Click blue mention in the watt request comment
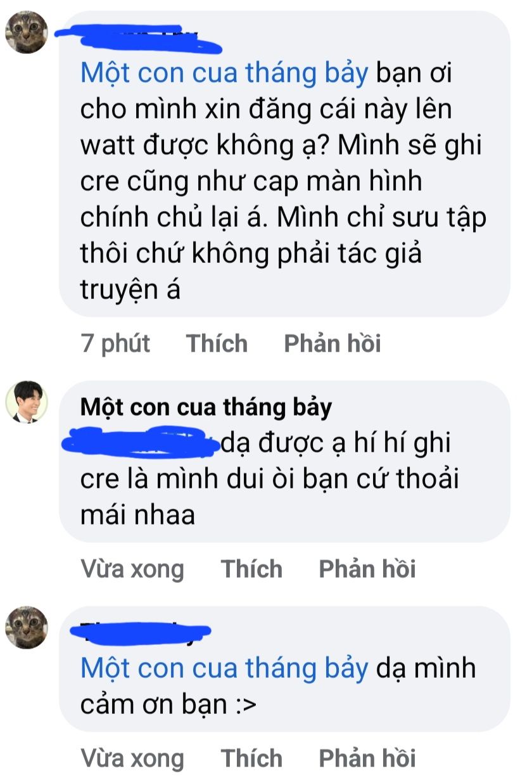 coord(224,74)
